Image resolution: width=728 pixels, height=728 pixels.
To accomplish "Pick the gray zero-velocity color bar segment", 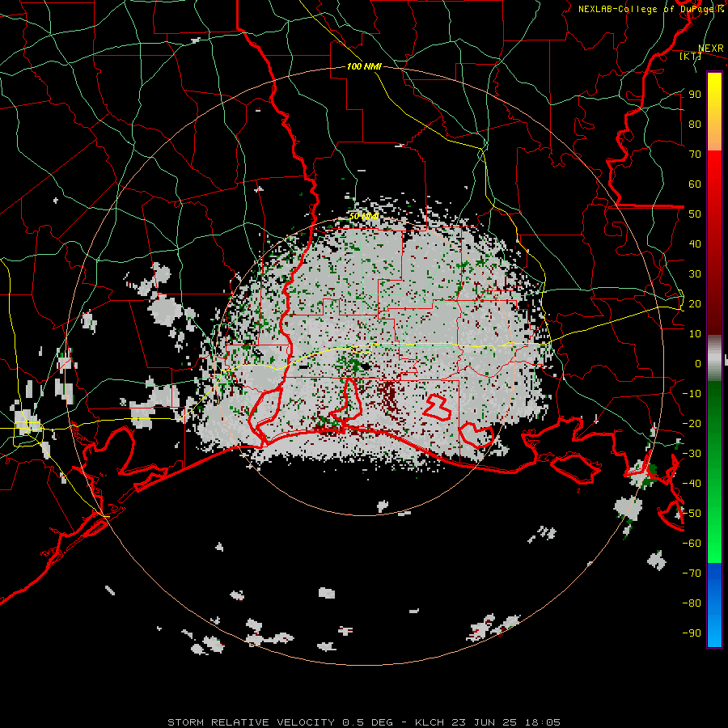I will (x=714, y=358).
